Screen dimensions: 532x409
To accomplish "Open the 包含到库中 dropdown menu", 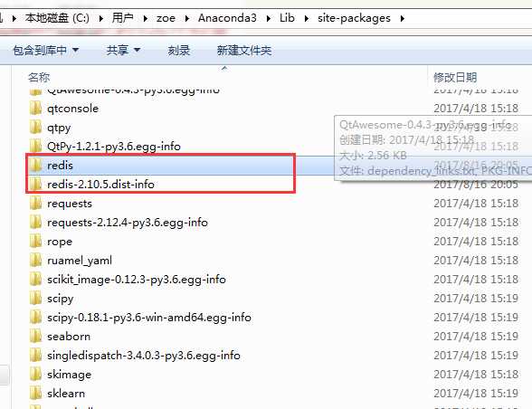I will pyautogui.click(x=46, y=51).
